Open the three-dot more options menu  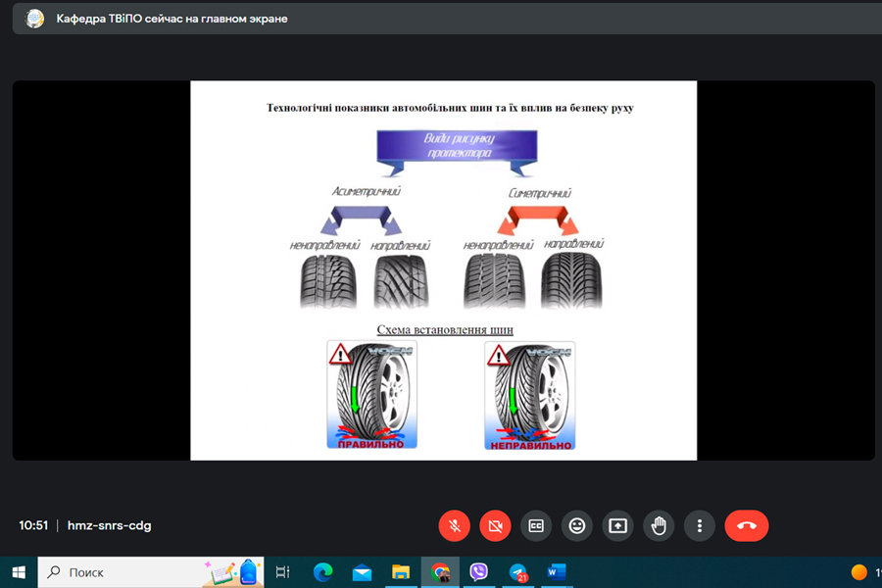point(700,525)
